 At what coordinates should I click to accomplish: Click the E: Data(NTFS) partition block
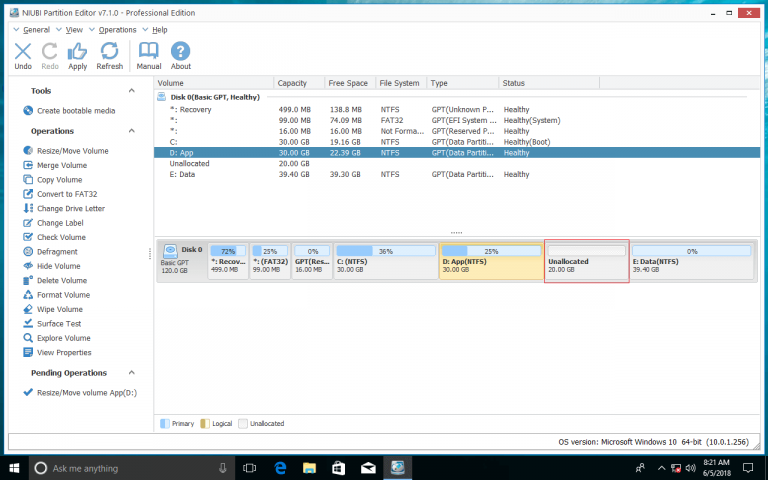[692, 261]
